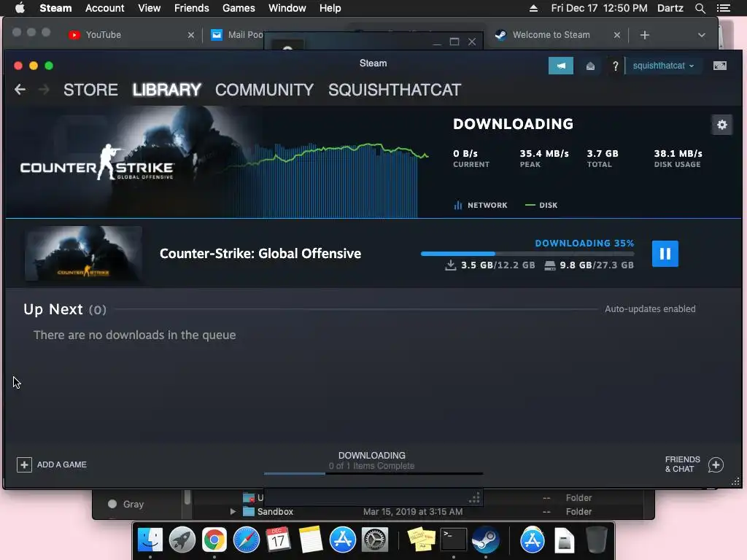
Task: Open download settings gear icon
Action: pos(721,125)
